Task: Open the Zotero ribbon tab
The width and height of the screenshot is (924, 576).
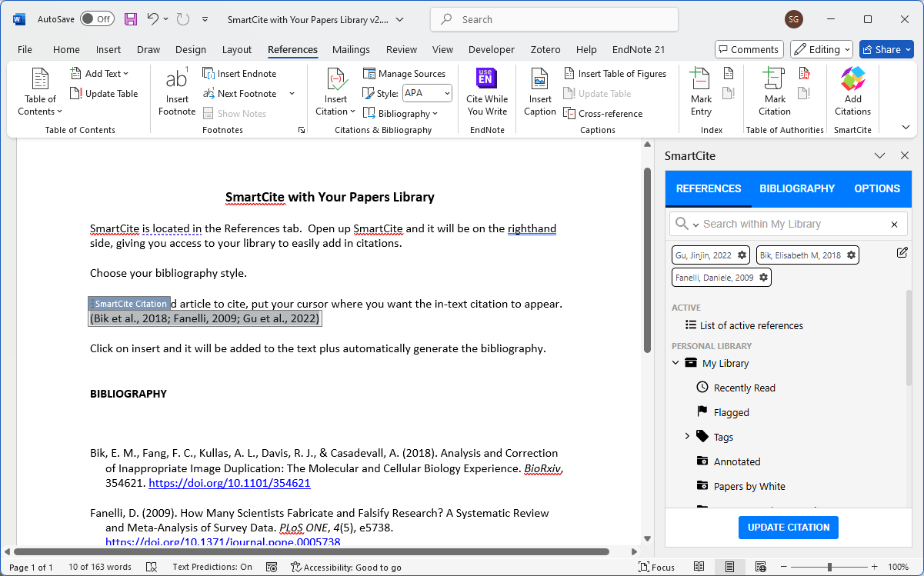Action: [545, 49]
